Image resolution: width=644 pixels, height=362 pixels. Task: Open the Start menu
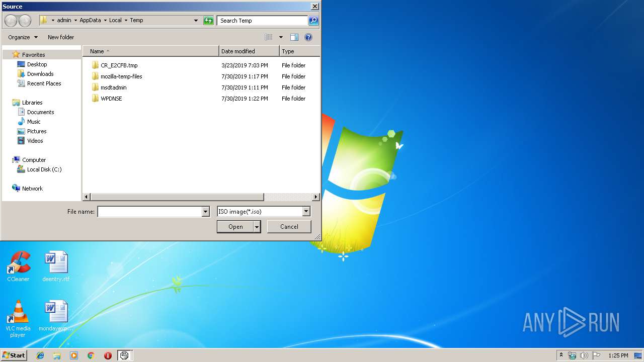click(x=14, y=355)
